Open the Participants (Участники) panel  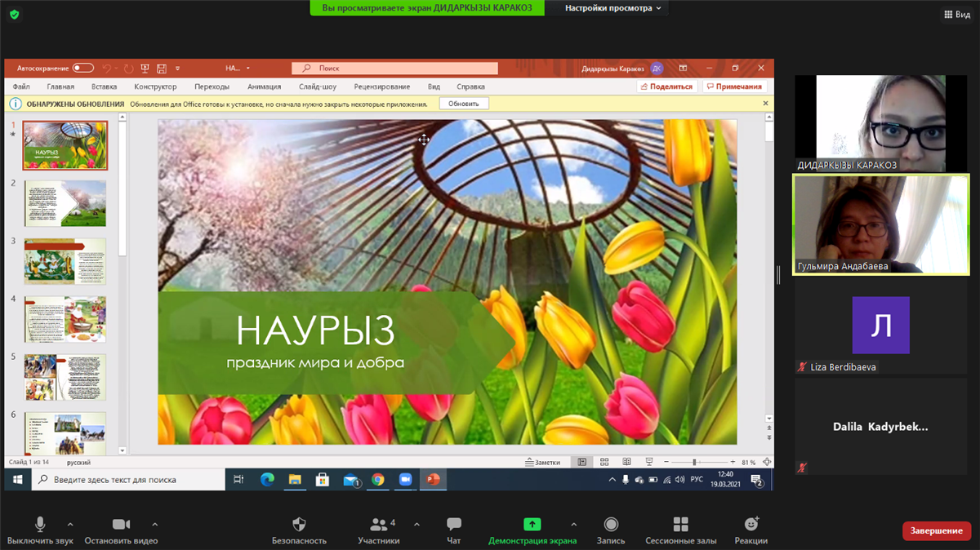coord(379,525)
